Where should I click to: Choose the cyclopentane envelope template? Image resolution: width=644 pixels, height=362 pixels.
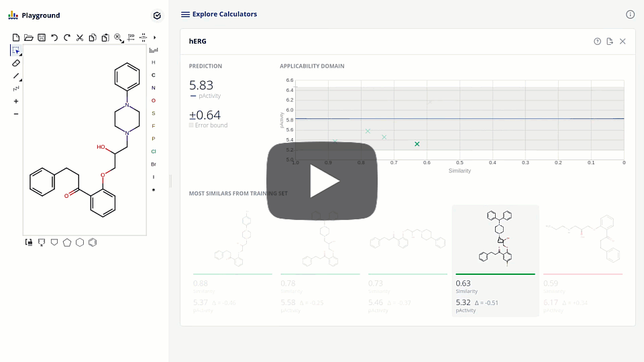coord(54,243)
